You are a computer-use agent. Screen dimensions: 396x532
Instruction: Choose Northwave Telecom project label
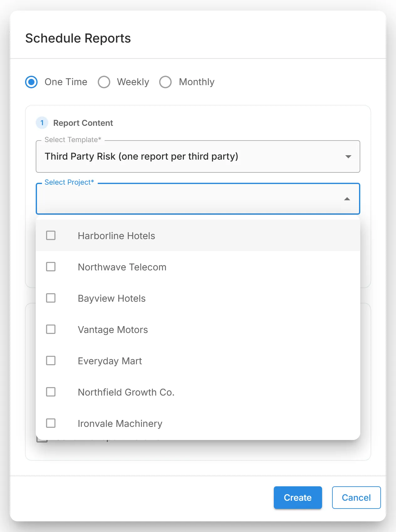[122, 267]
